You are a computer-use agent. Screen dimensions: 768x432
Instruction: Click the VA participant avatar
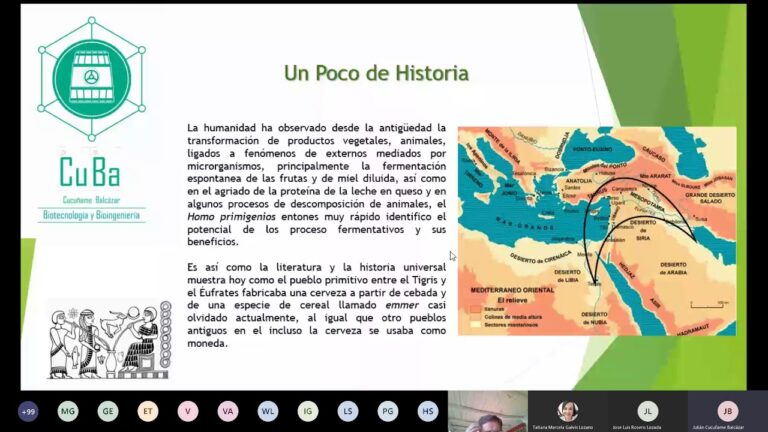pos(228,411)
